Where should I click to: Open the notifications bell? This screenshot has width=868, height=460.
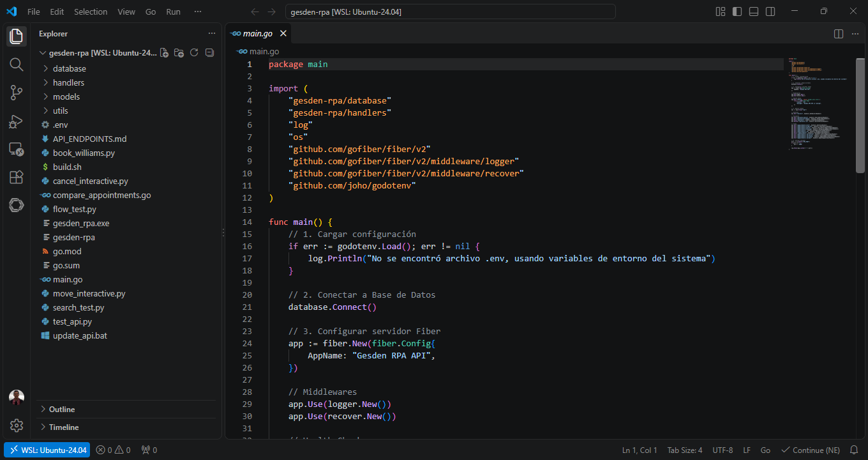(x=854, y=450)
